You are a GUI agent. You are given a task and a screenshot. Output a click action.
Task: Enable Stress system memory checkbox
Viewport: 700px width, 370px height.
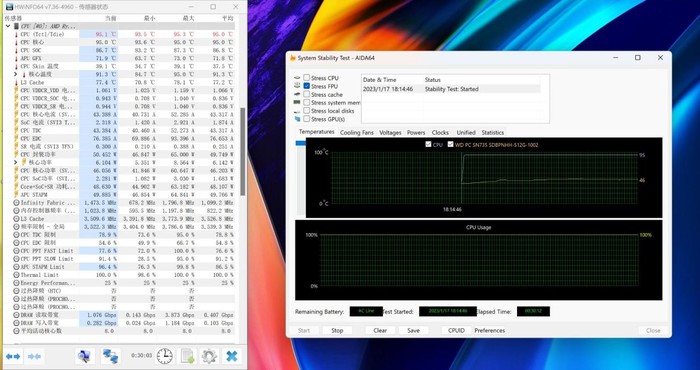pyautogui.click(x=307, y=103)
